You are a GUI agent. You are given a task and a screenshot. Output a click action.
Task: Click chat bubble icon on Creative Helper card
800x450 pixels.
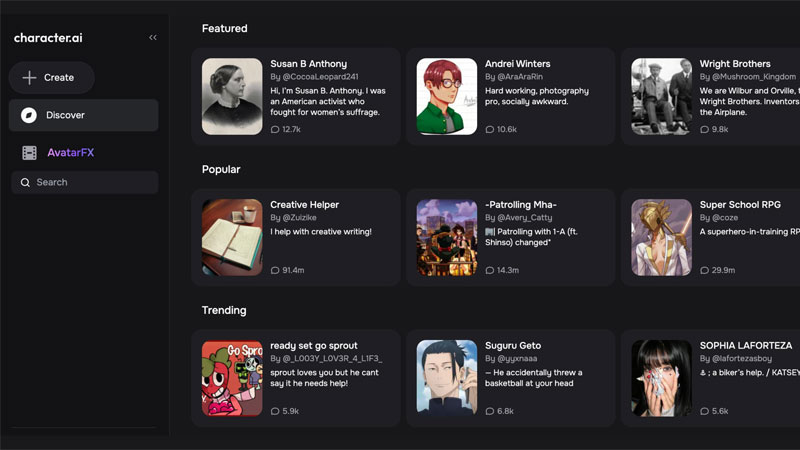275,270
